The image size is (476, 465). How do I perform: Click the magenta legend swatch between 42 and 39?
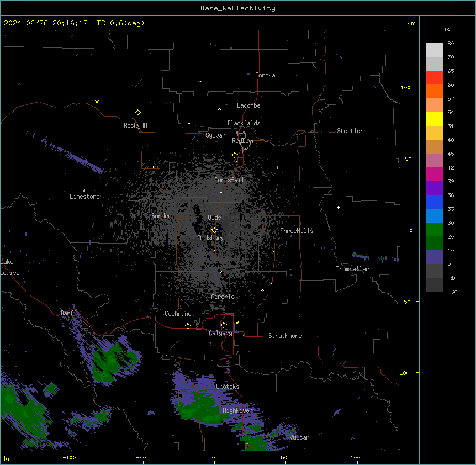pyautogui.click(x=434, y=174)
